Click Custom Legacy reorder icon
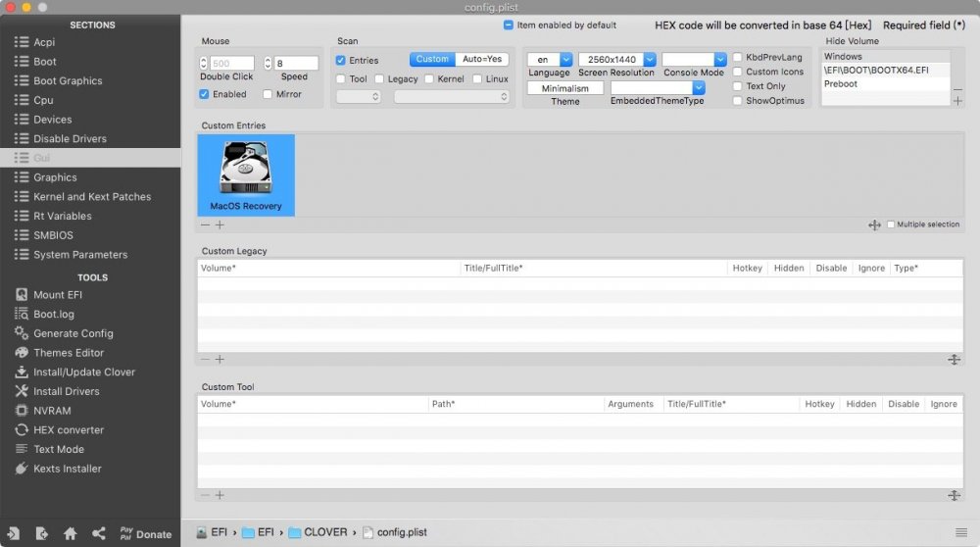The width and height of the screenshot is (980, 547). point(954,360)
